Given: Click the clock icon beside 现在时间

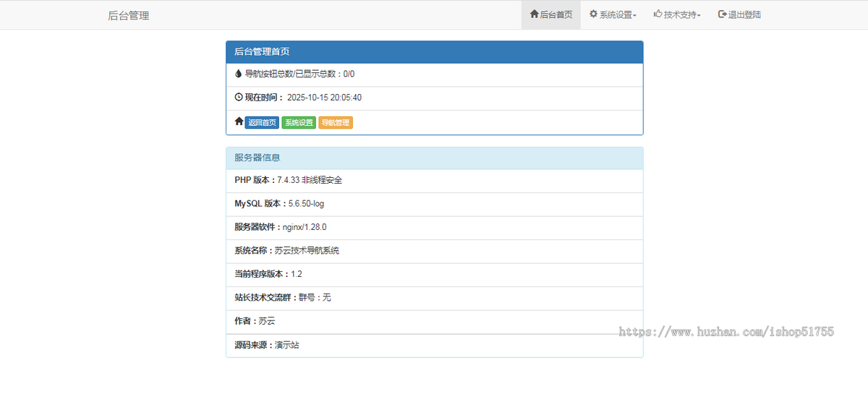Looking at the screenshot, I should point(239,97).
